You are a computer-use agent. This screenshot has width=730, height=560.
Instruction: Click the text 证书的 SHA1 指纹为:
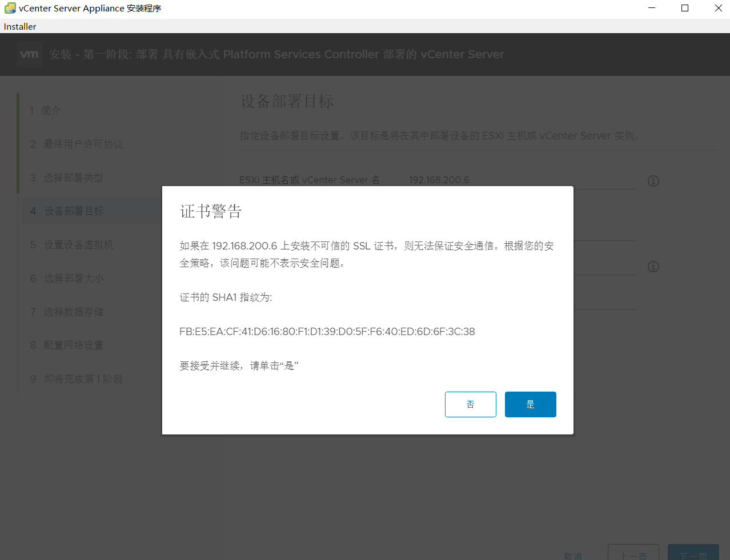coord(226,297)
